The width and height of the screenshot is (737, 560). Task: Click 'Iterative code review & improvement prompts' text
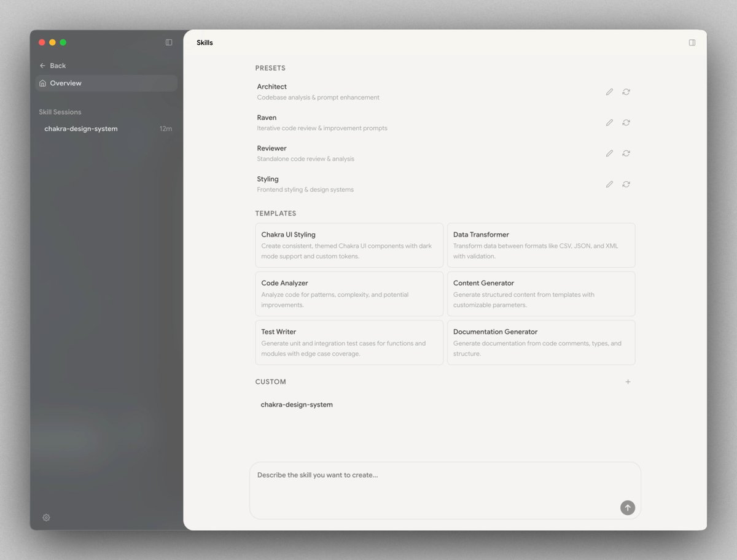tap(322, 128)
